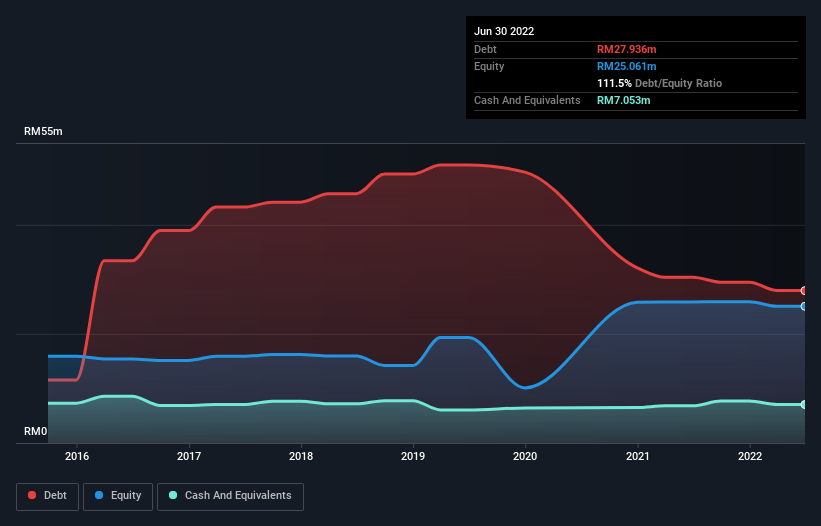Click the RM27.936m debt value
Image resolution: width=821 pixels, height=526 pixels.
pyautogui.click(x=627, y=49)
